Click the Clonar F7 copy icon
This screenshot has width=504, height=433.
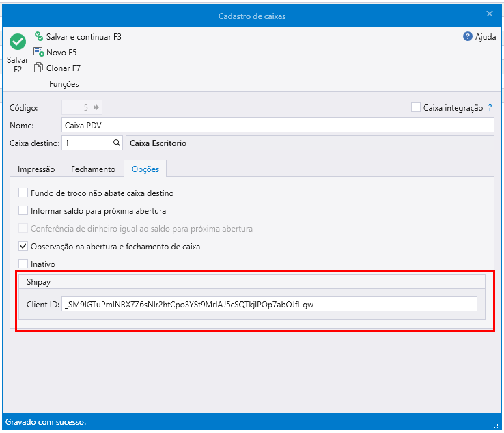coord(39,68)
